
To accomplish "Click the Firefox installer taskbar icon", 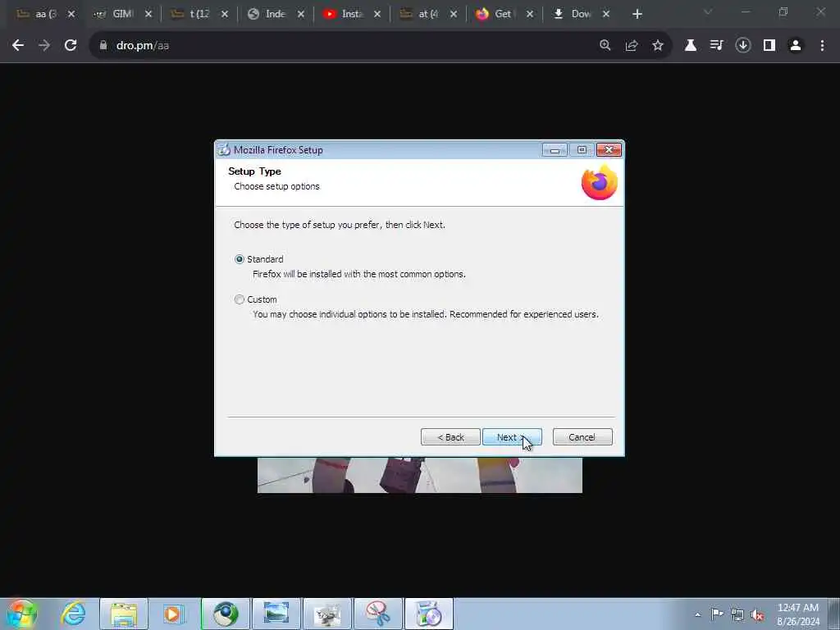I will point(429,614).
